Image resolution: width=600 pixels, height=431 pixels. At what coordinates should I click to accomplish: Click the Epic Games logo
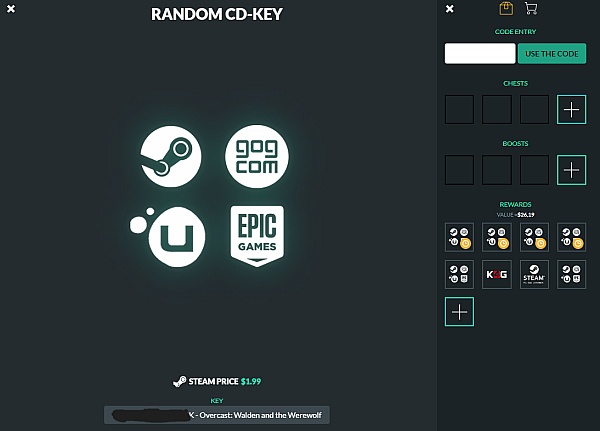[x=257, y=236]
